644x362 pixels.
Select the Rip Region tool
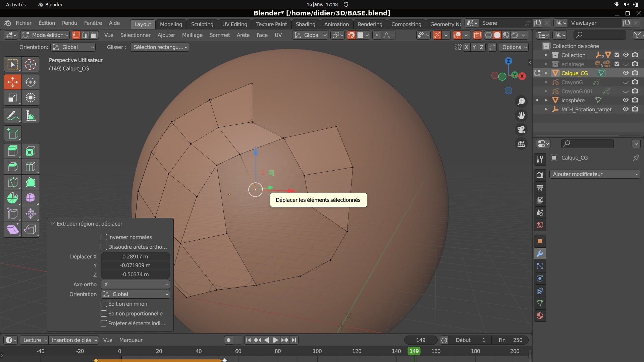tap(31, 229)
